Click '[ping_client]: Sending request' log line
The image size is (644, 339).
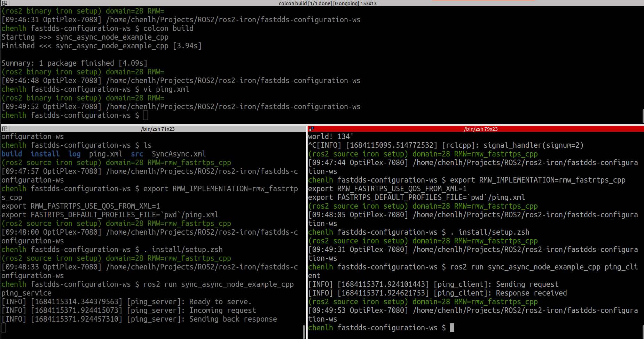(433, 284)
